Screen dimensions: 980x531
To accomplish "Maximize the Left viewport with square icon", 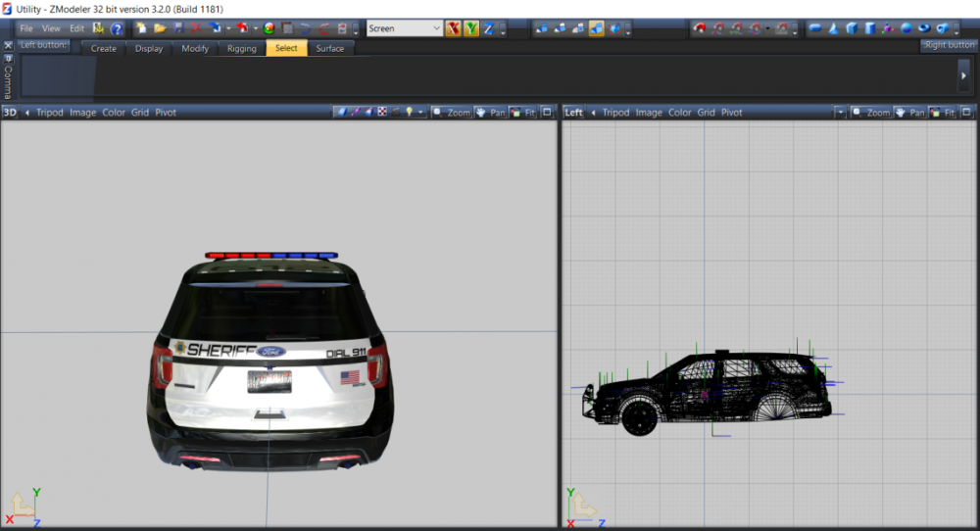I will pyautogui.click(x=966, y=113).
